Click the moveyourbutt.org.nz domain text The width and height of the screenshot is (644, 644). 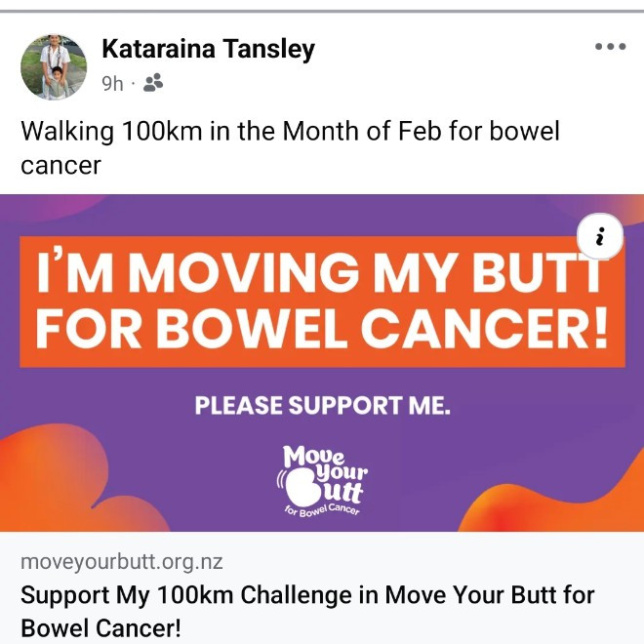(122, 563)
